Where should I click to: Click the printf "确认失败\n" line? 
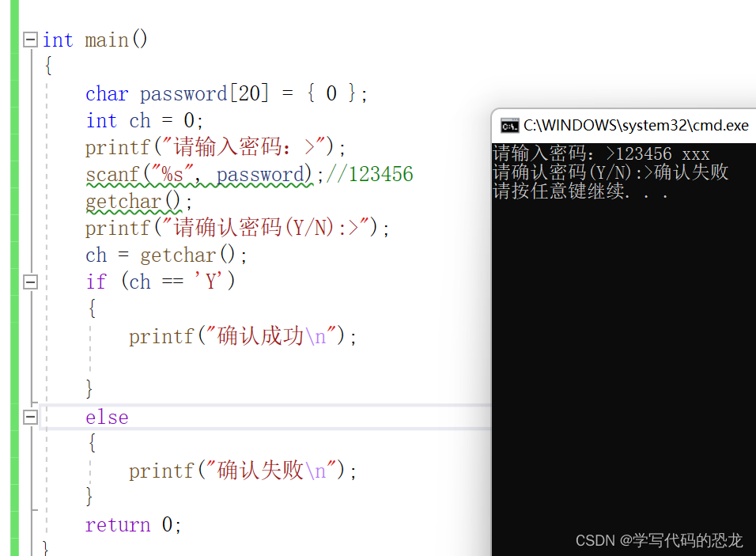click(x=242, y=470)
